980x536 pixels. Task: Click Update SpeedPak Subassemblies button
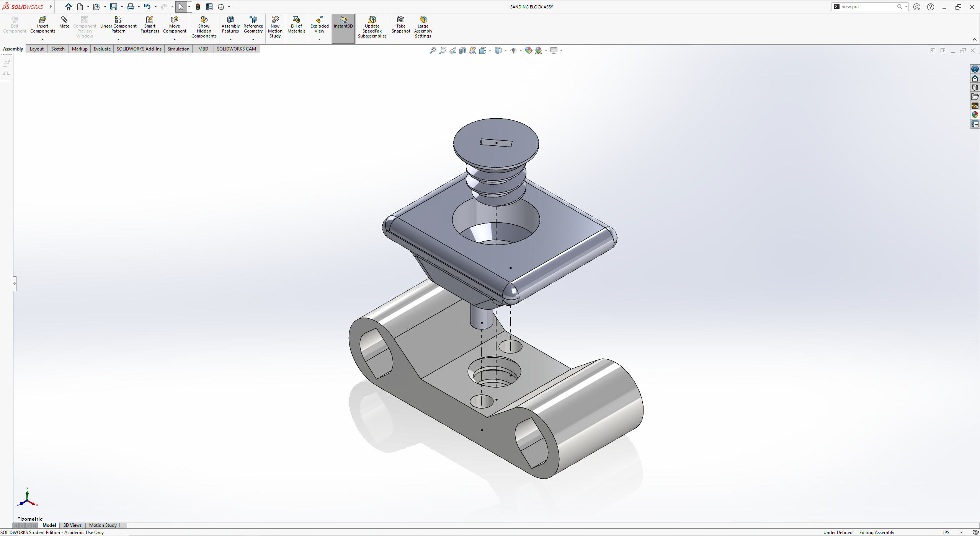pos(372,20)
